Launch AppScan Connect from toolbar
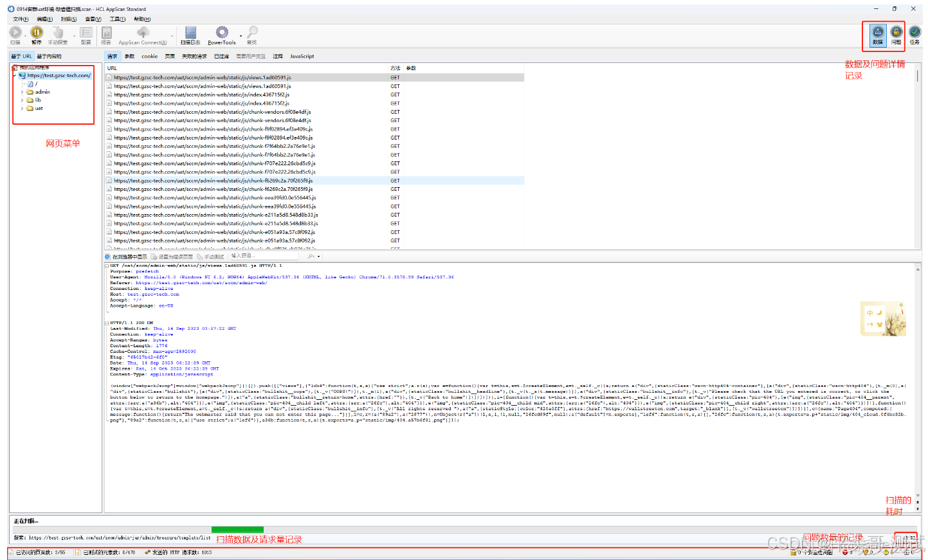Screen dimensions: 928x560 tap(143, 32)
